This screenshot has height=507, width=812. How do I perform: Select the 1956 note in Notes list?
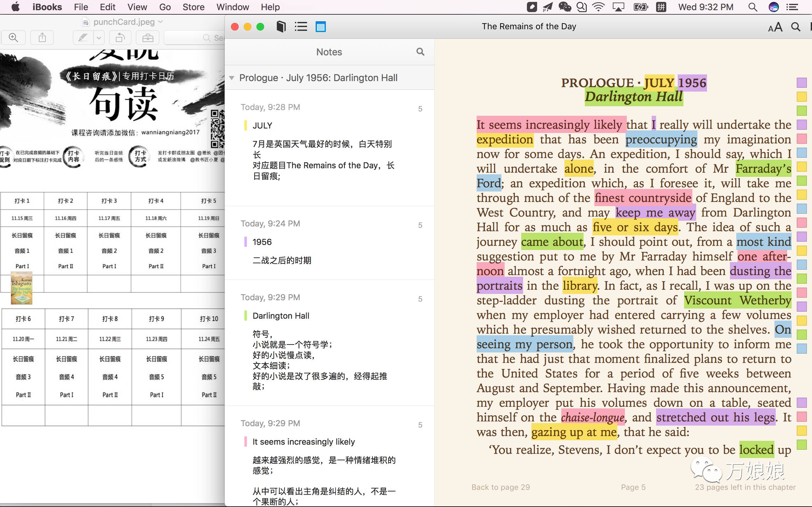click(329, 243)
